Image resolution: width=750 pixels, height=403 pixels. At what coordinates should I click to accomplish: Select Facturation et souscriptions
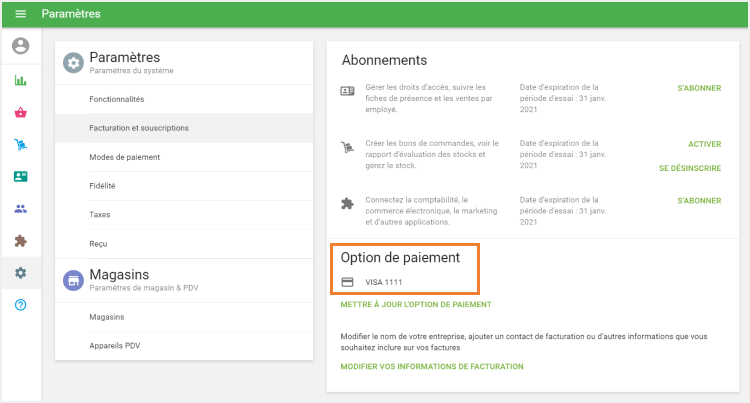click(x=184, y=128)
